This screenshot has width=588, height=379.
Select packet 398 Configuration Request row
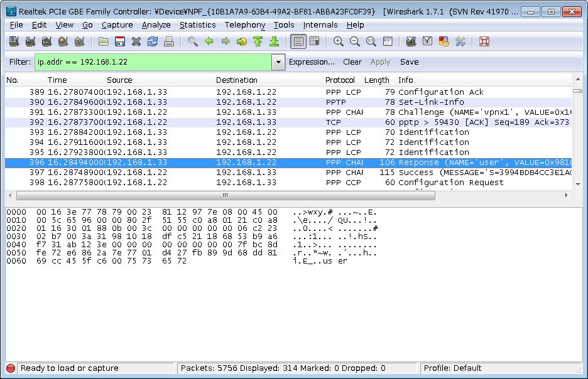pos(288,183)
